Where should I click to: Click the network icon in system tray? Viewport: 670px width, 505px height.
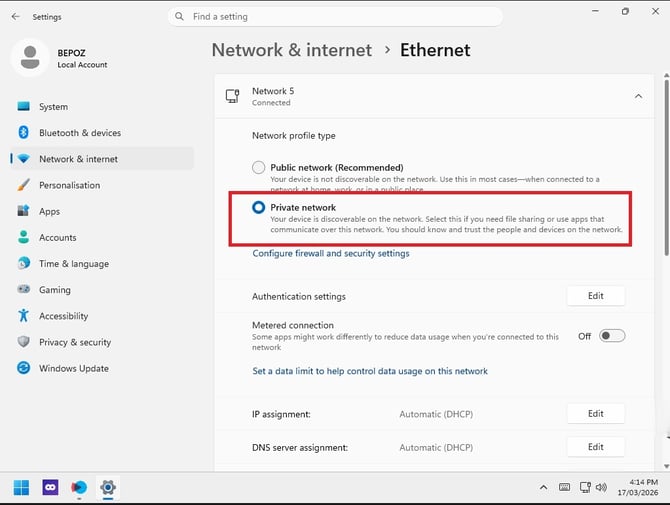point(585,487)
